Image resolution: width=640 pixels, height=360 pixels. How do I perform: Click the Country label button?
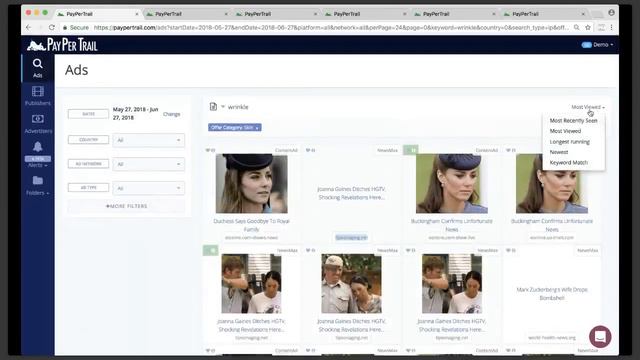coord(88,140)
